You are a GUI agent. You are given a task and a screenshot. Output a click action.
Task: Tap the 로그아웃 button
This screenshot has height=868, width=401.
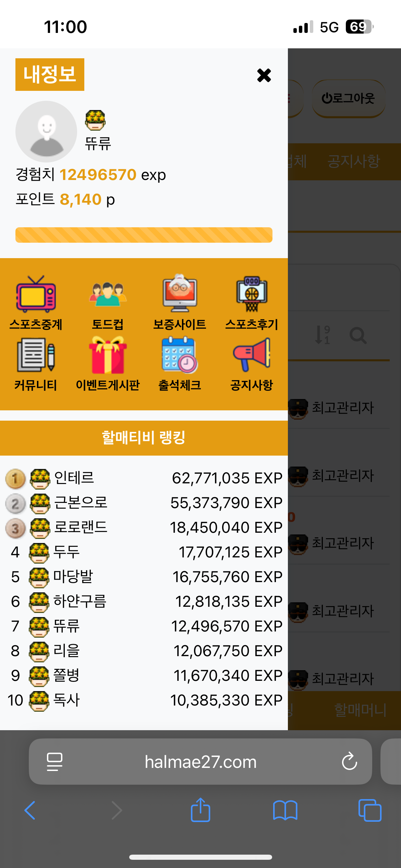click(x=348, y=98)
